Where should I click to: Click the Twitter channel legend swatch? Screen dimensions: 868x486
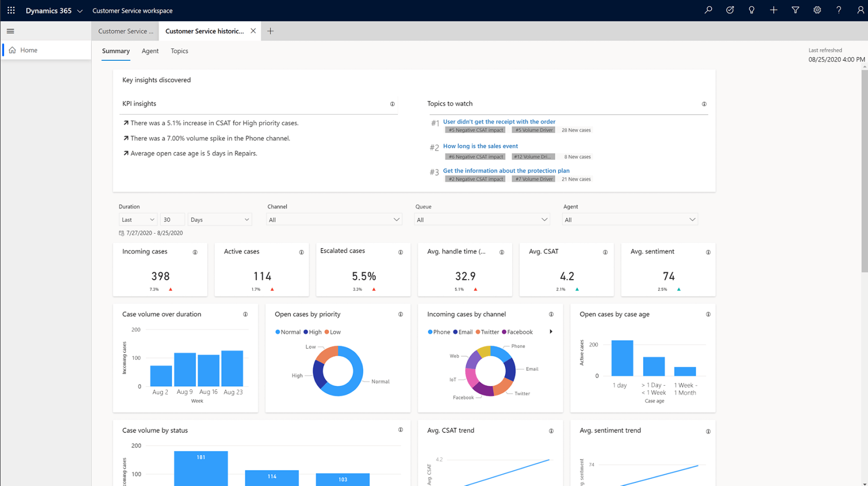tap(478, 332)
